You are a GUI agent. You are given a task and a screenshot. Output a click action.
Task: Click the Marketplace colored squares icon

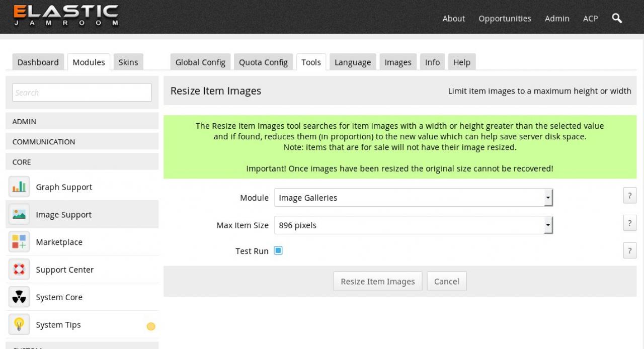coord(19,242)
